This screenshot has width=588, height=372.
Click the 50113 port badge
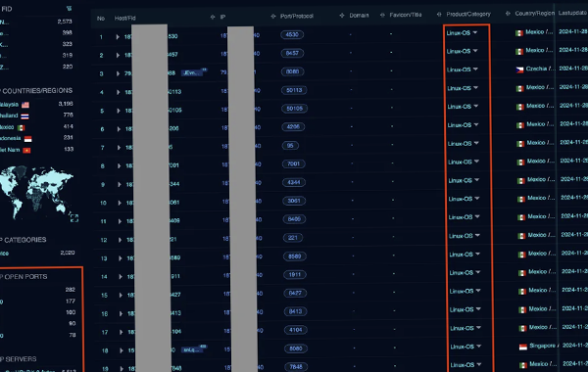click(294, 90)
